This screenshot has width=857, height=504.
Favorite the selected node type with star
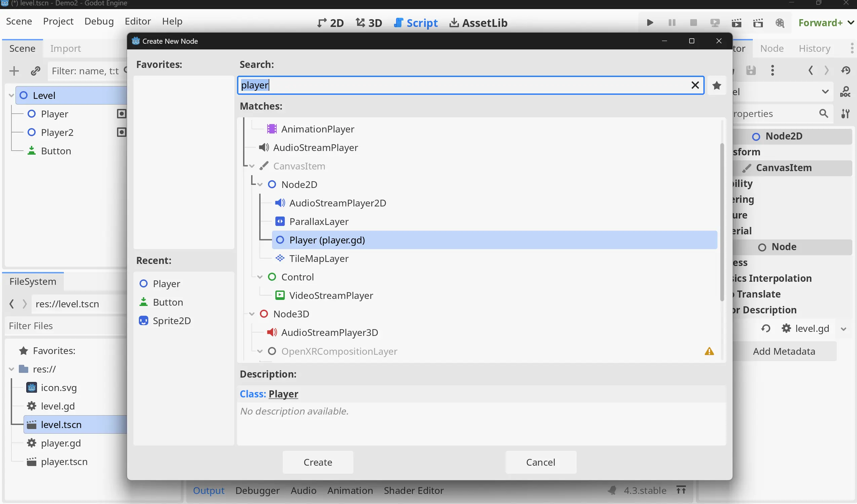[716, 85]
